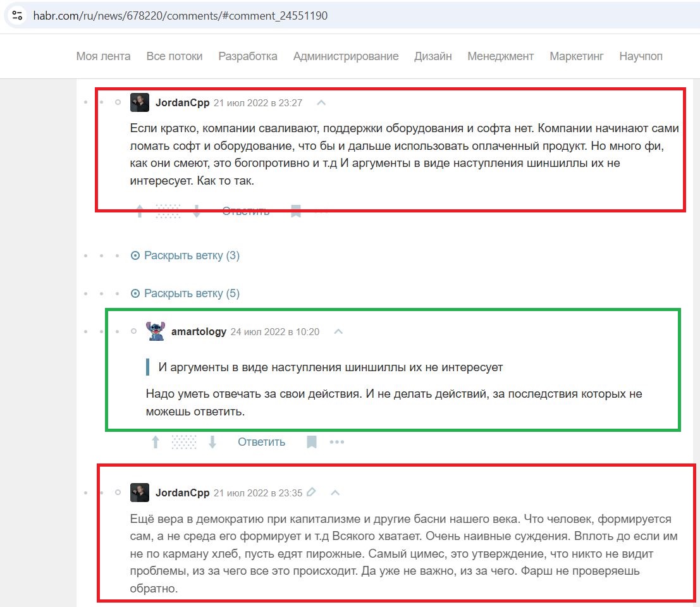Upvote JordanCpp's 23:27 comment

click(x=140, y=211)
